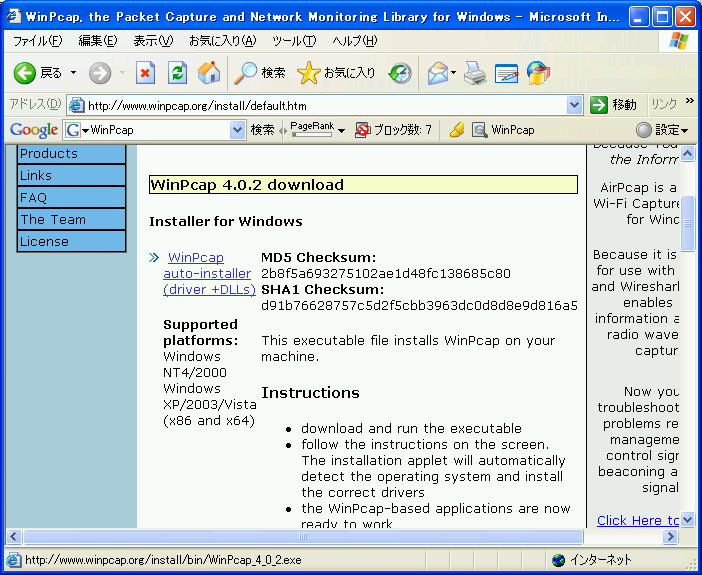Click the Mail envelope icon
702x575 pixels.
pyautogui.click(x=437, y=73)
